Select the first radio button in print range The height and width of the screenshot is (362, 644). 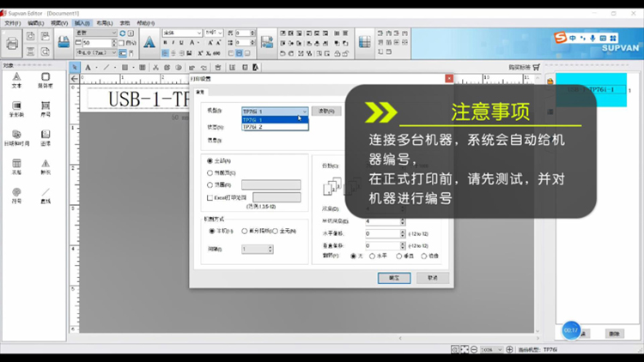210,160
